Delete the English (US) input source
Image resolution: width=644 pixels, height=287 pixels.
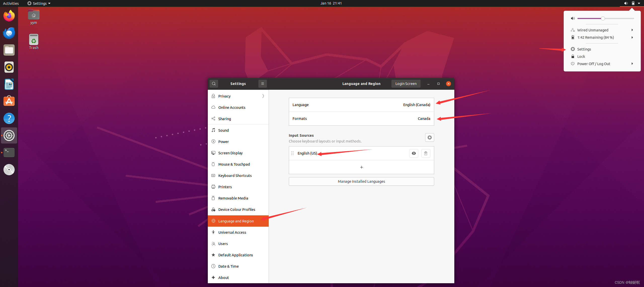click(426, 153)
